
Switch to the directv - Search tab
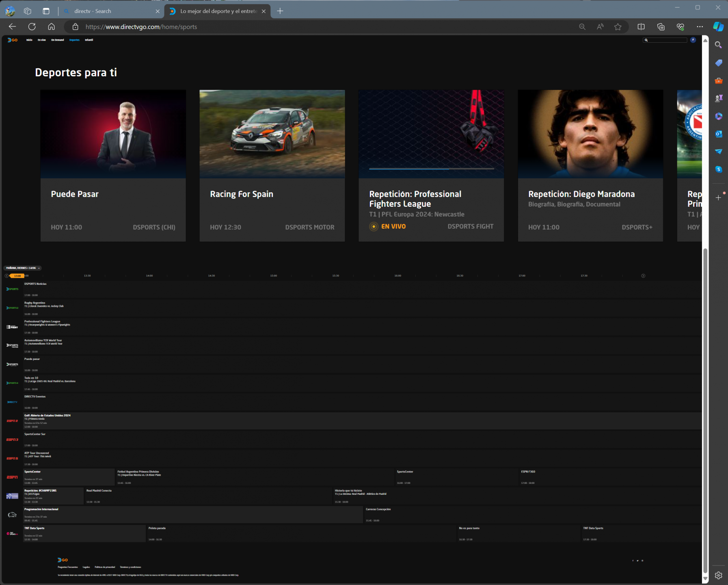[112, 11]
